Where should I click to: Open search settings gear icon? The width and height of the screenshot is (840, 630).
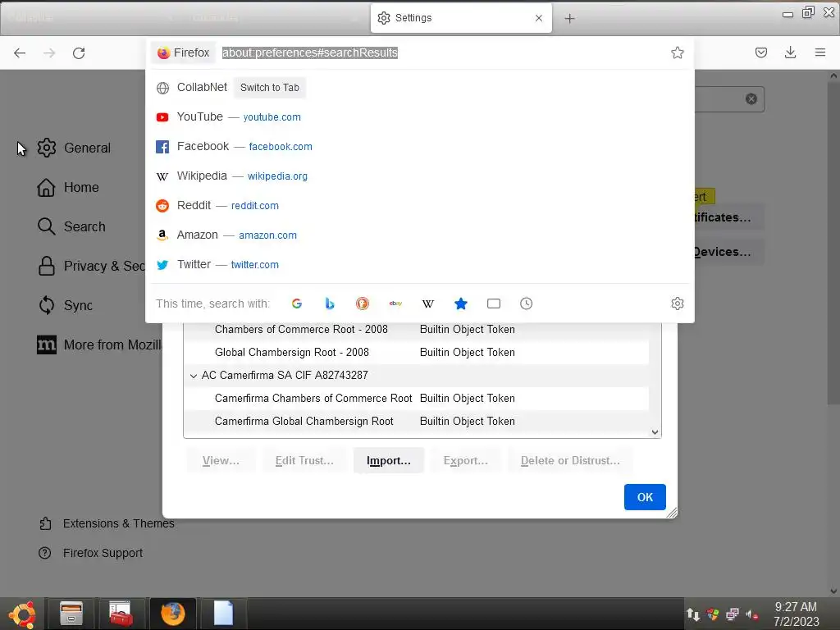click(677, 304)
